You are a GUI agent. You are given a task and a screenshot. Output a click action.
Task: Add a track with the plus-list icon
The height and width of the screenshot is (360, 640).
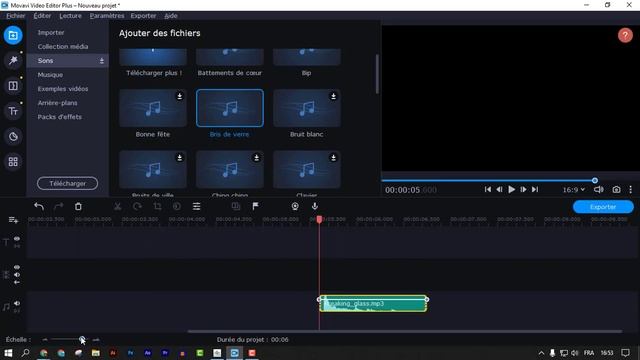pos(13,220)
